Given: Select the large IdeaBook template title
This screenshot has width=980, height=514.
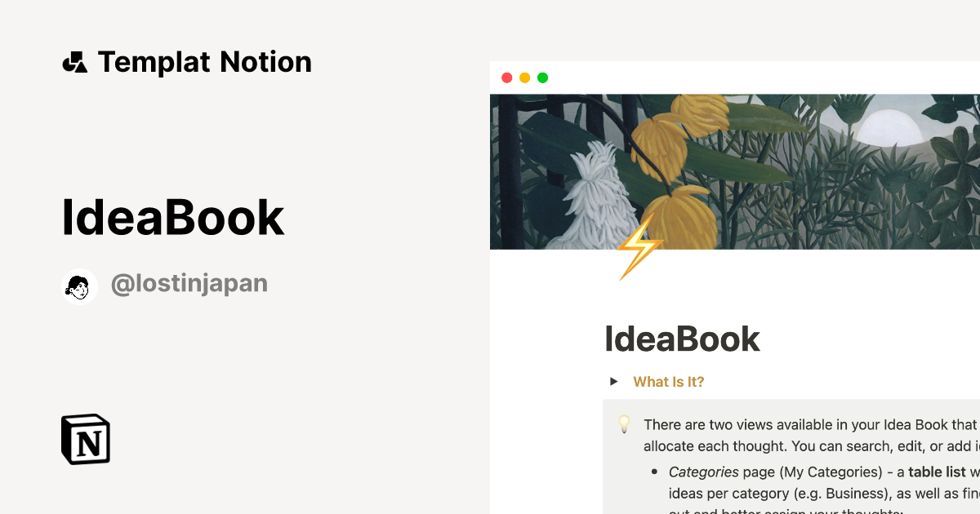Looking at the screenshot, I should click(x=173, y=216).
